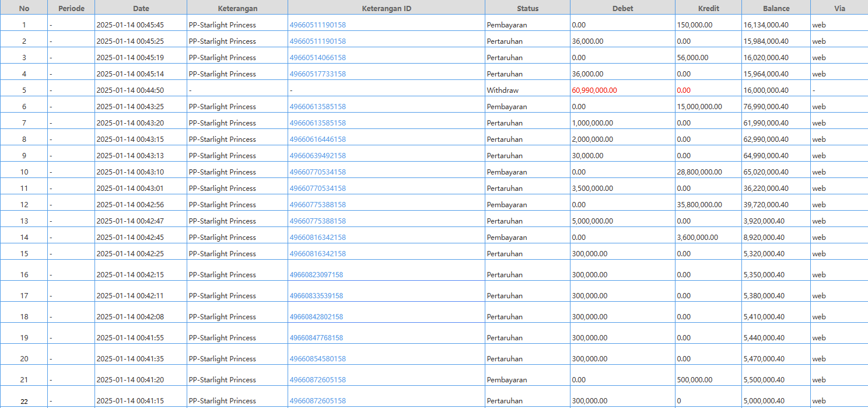Click the Periode column header
This screenshot has width=868, height=408.
coord(71,9)
